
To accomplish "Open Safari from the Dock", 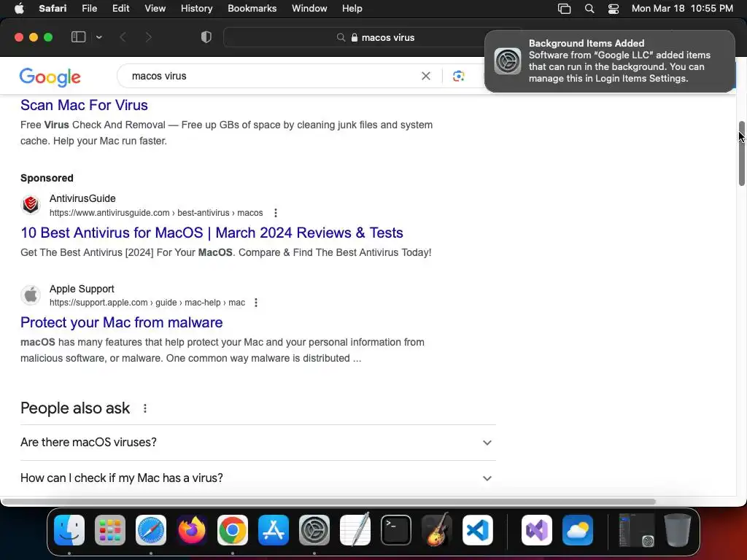I will pos(151,530).
